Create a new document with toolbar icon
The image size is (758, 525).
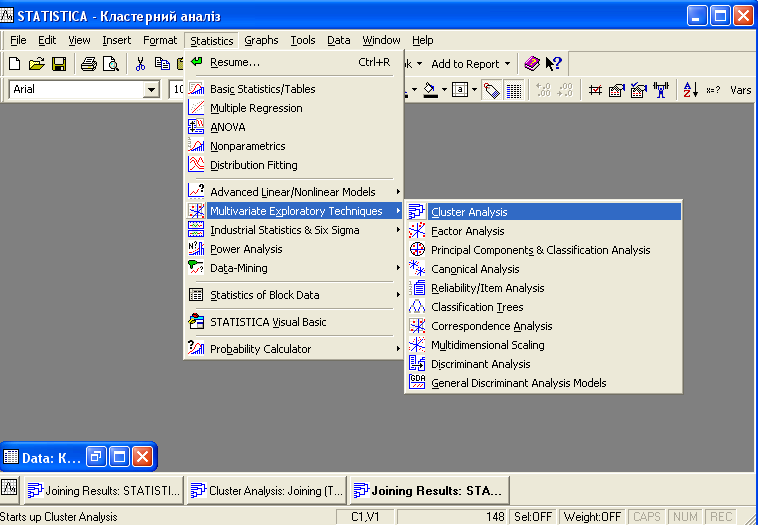point(15,64)
